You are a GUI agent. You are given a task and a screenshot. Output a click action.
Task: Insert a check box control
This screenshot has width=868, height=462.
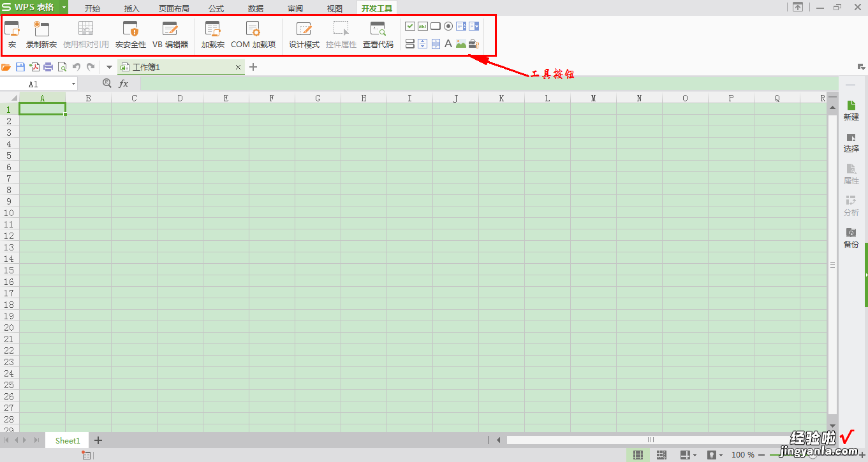410,26
